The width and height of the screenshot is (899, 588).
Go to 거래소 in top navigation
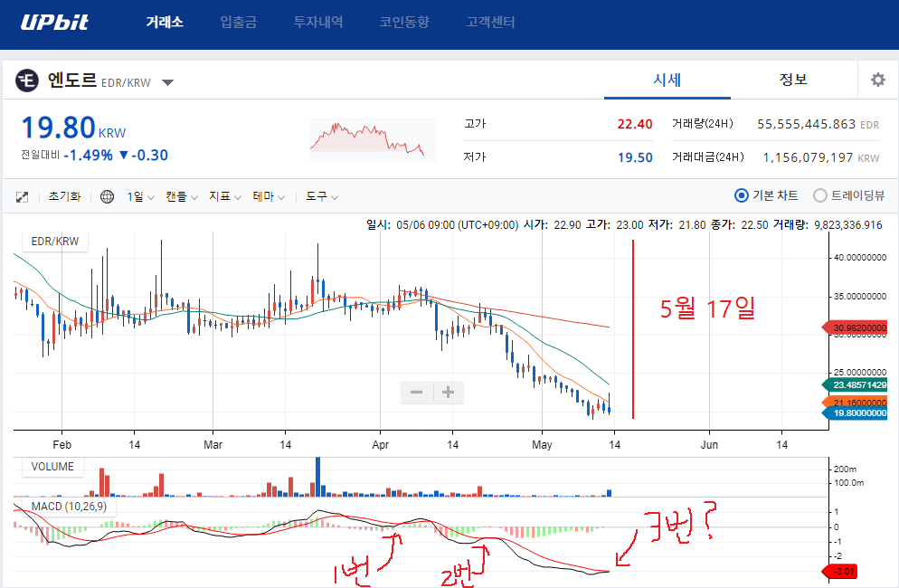(165, 23)
